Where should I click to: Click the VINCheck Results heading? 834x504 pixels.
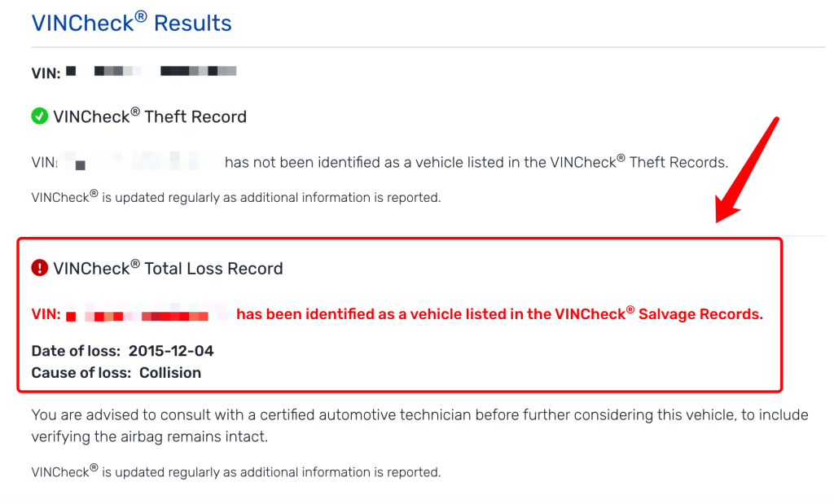pyautogui.click(x=131, y=22)
